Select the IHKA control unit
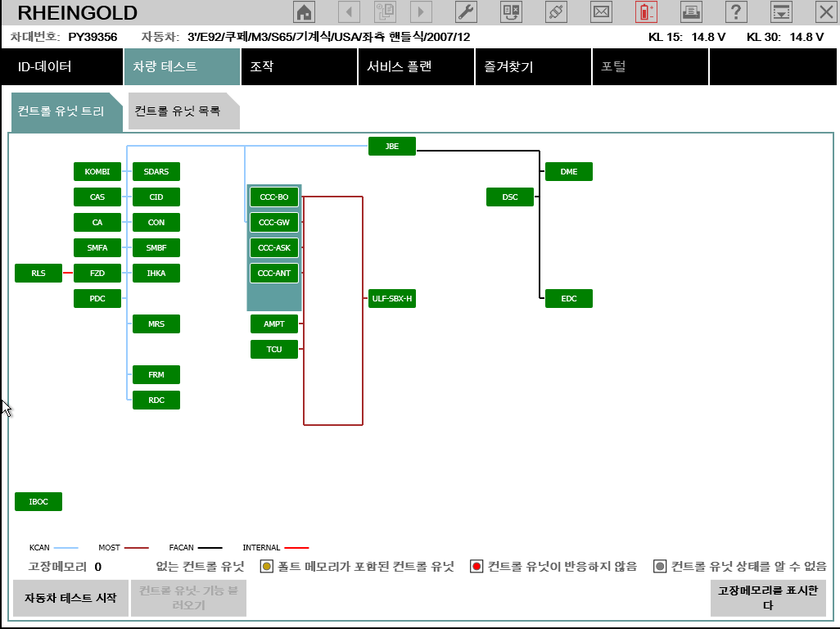840x629 pixels. (x=156, y=274)
